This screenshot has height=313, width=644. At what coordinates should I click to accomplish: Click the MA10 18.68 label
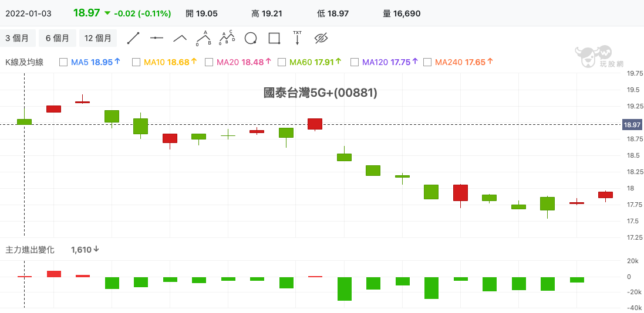pos(170,62)
